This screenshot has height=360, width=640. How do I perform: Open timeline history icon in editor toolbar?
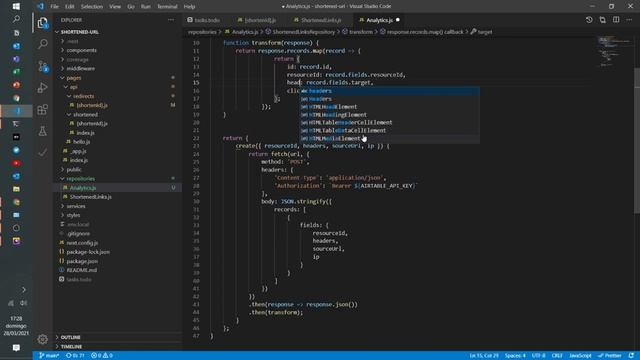[589, 20]
